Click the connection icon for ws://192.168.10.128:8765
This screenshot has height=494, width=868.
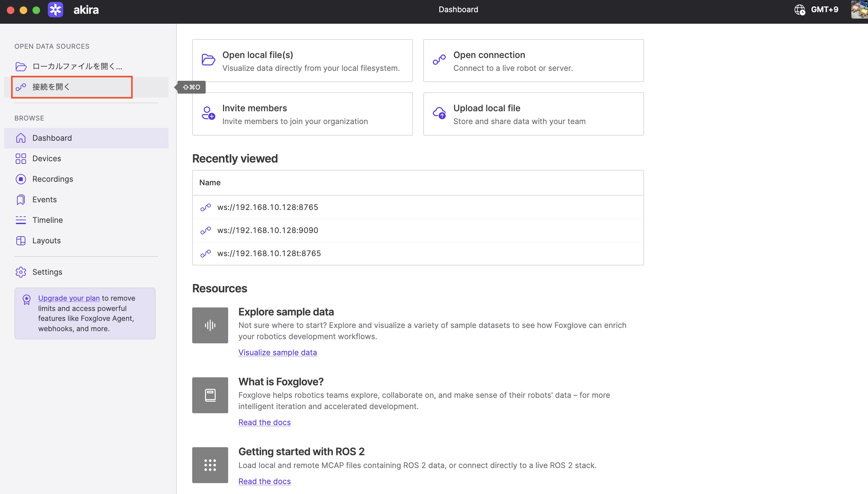click(206, 207)
